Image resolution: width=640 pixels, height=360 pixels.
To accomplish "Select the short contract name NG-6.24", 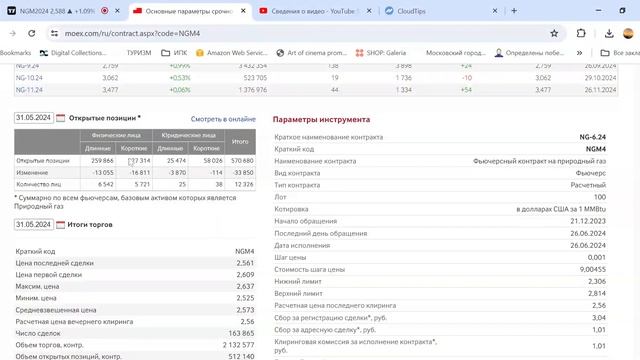I will tap(593, 137).
